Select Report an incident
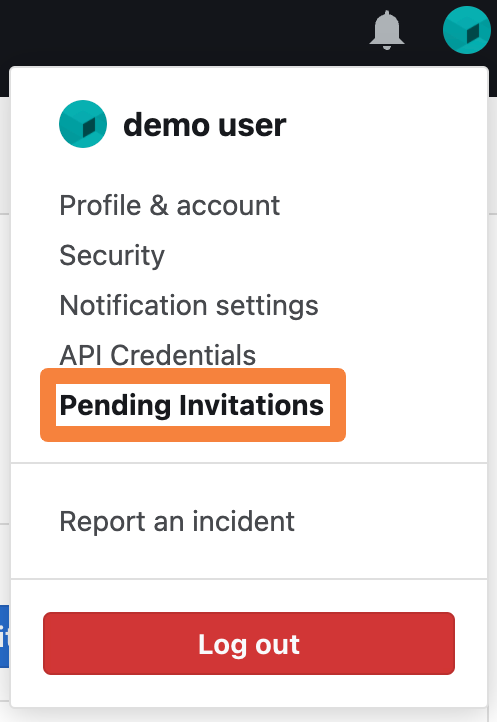 [177, 521]
